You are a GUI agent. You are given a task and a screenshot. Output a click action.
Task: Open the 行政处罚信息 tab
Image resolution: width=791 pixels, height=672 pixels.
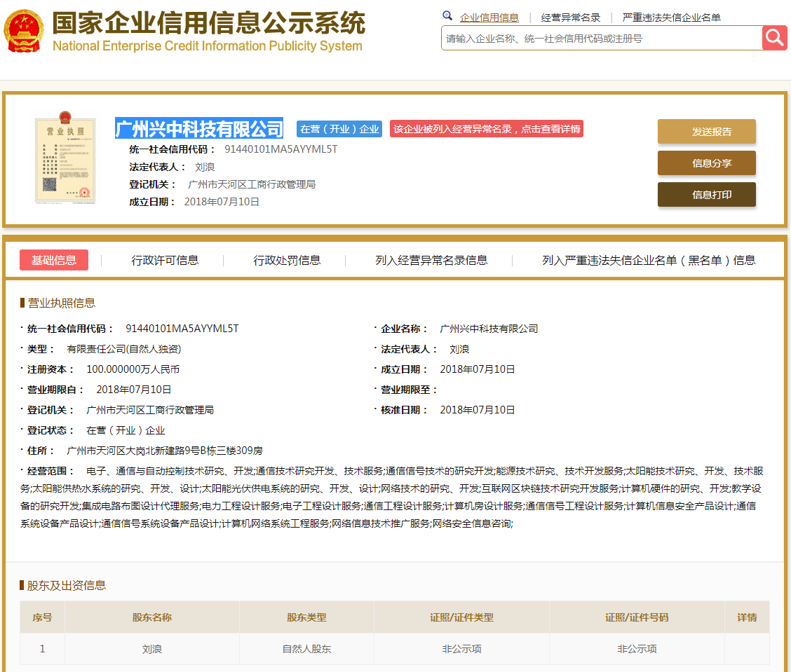[x=287, y=260]
